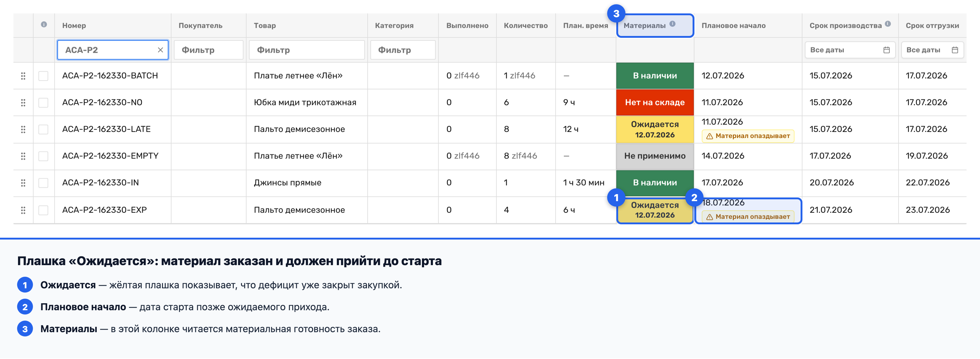Sort by the Количество column header
The image size is (980, 359).
click(526, 26)
